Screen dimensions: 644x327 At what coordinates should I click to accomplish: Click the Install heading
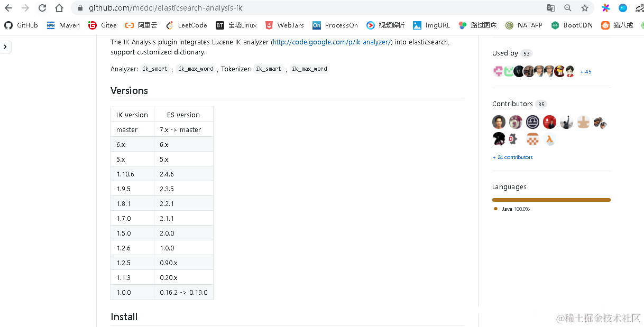point(124,317)
